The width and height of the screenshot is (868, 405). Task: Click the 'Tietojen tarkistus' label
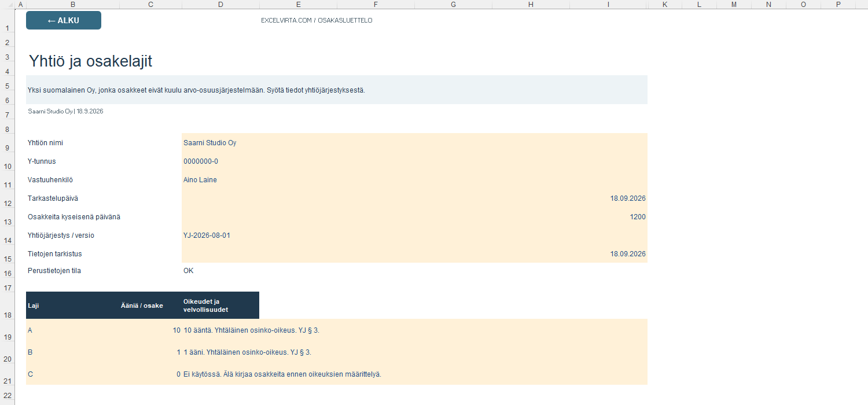point(55,253)
